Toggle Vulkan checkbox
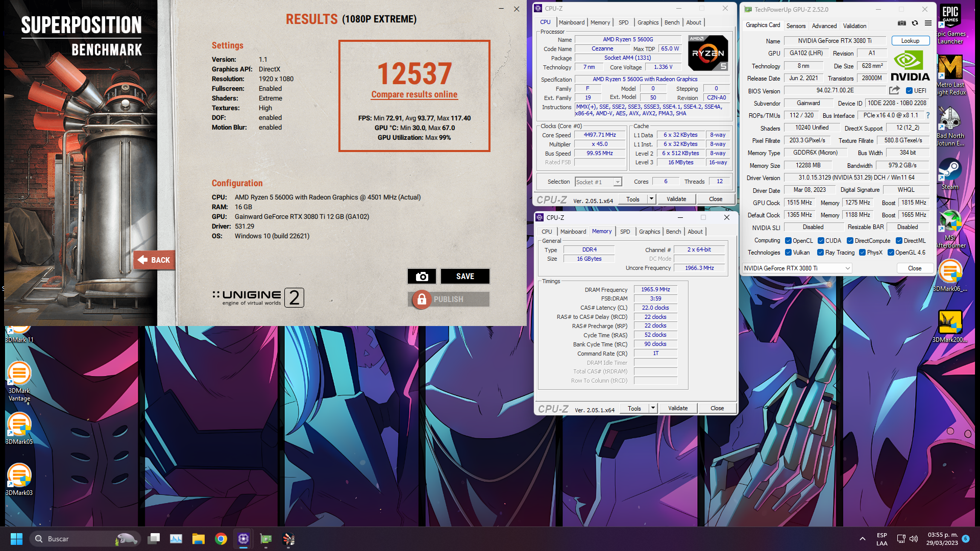 788,253
